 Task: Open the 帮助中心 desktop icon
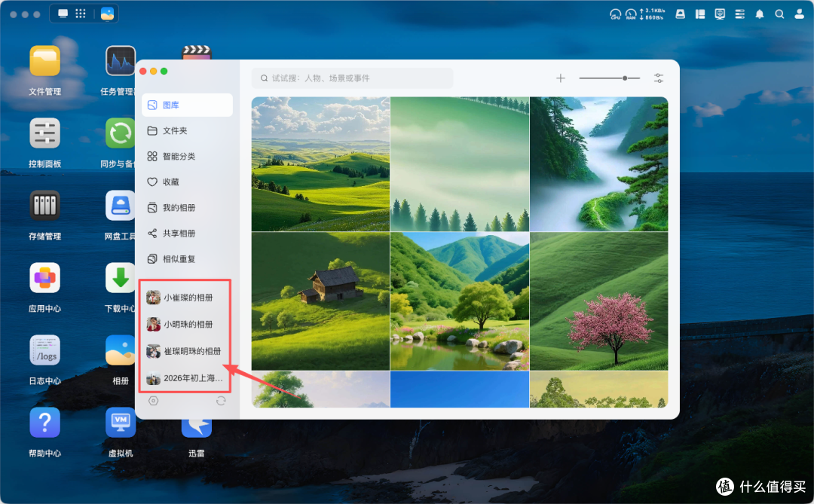point(44,423)
